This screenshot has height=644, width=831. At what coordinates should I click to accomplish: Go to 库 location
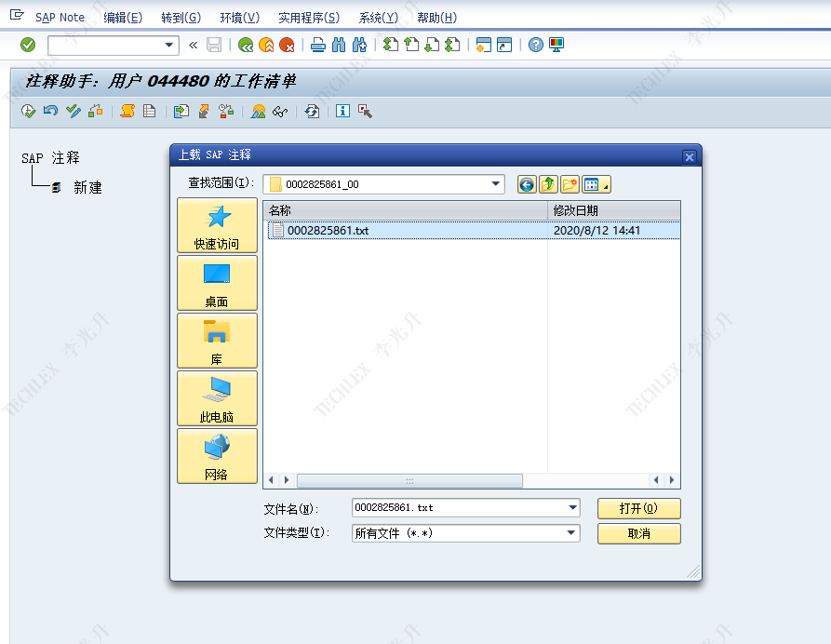(x=218, y=341)
